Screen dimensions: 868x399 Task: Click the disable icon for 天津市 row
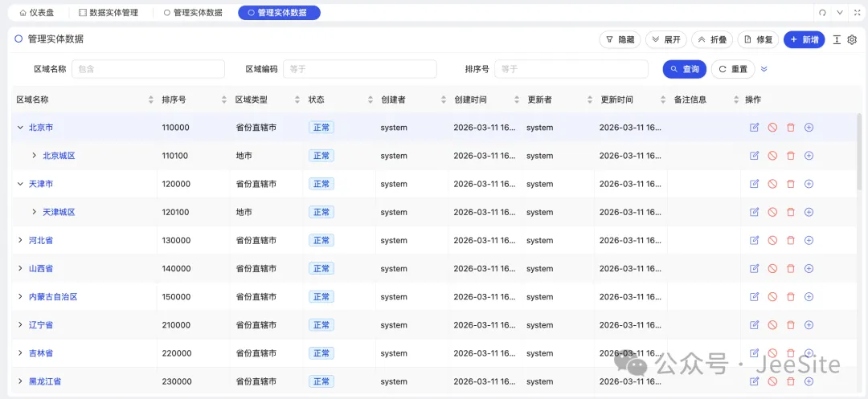click(772, 184)
